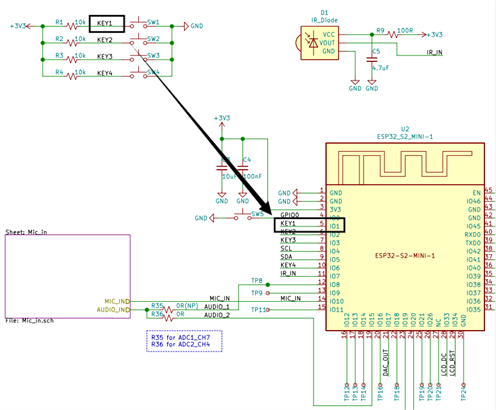Click the DAC_OUT net label under U2
496x410 pixels.
(385, 363)
